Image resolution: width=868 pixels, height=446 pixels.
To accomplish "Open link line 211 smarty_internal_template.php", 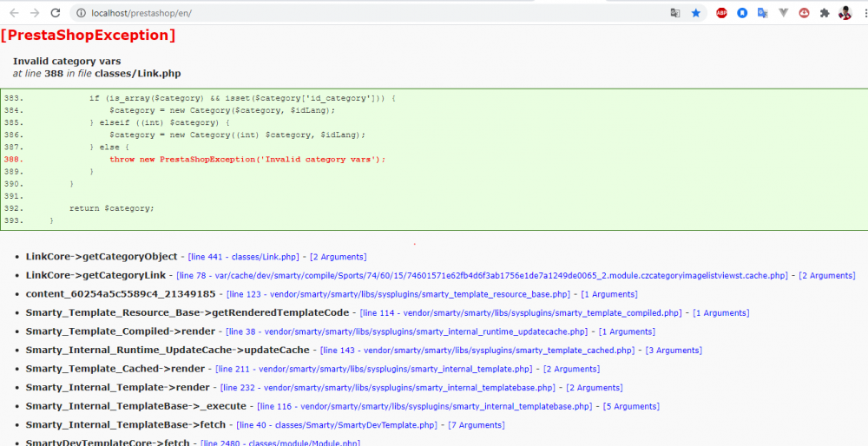I will tap(373, 369).
